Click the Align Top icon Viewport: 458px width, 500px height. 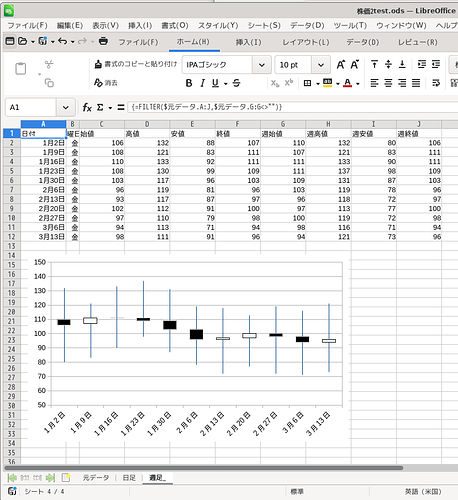tap(374, 64)
